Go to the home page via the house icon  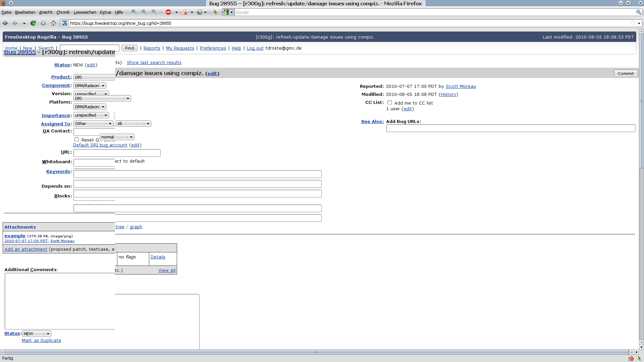53,23
